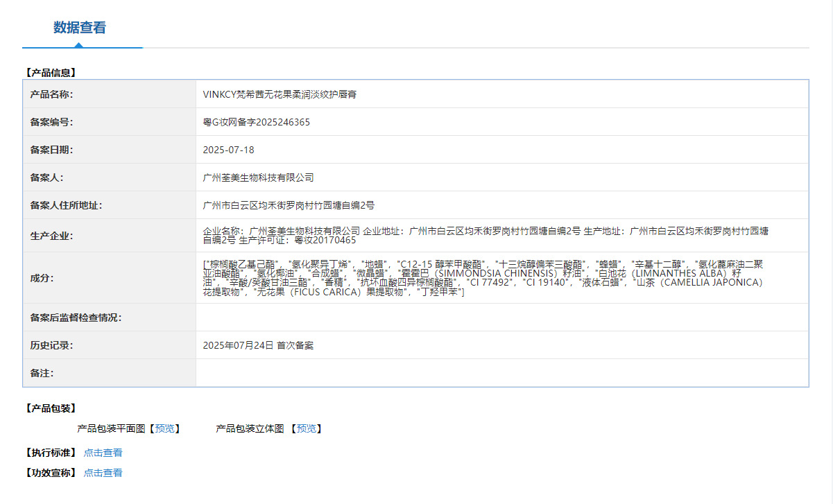The image size is (833, 504).
Task: Select the 数据查看 tab
Action: [x=80, y=28]
